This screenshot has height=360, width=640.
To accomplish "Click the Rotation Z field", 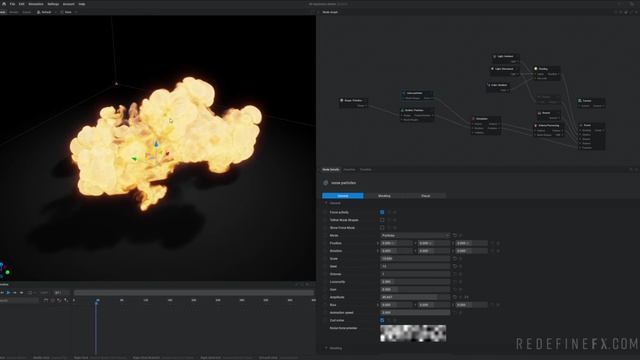I will tap(472, 251).
